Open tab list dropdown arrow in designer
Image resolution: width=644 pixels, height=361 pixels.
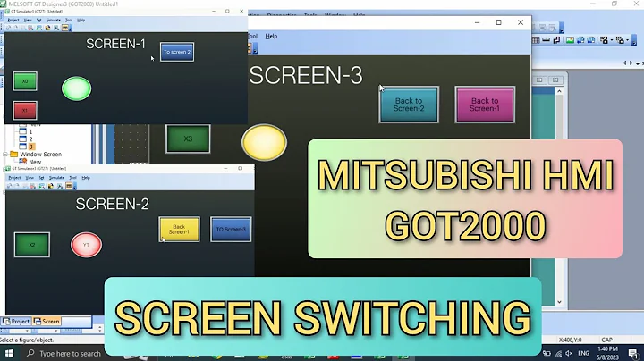[x=638, y=63]
